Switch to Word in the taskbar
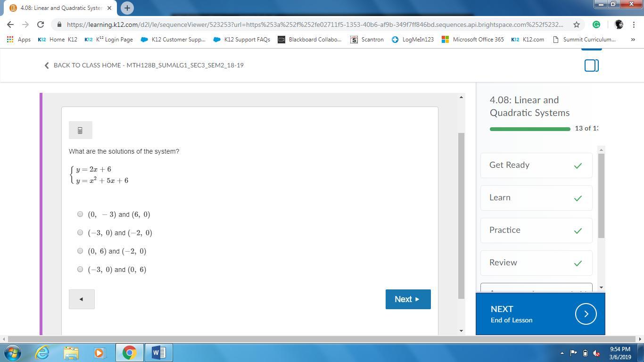 click(159, 353)
